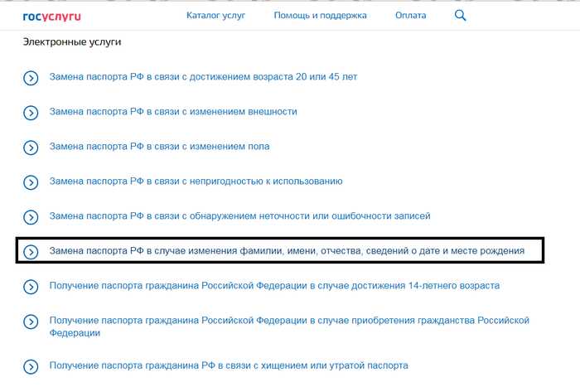Click arrow icon beside неточности или ошибочности записей
Image resolution: width=580 pixels, height=392 pixels.
click(x=31, y=217)
